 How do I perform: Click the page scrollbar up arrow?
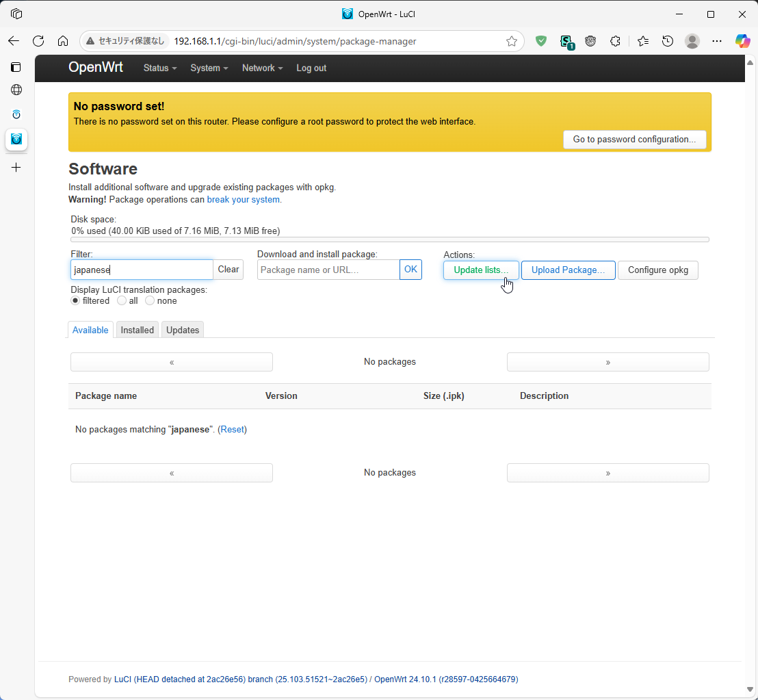[750, 62]
